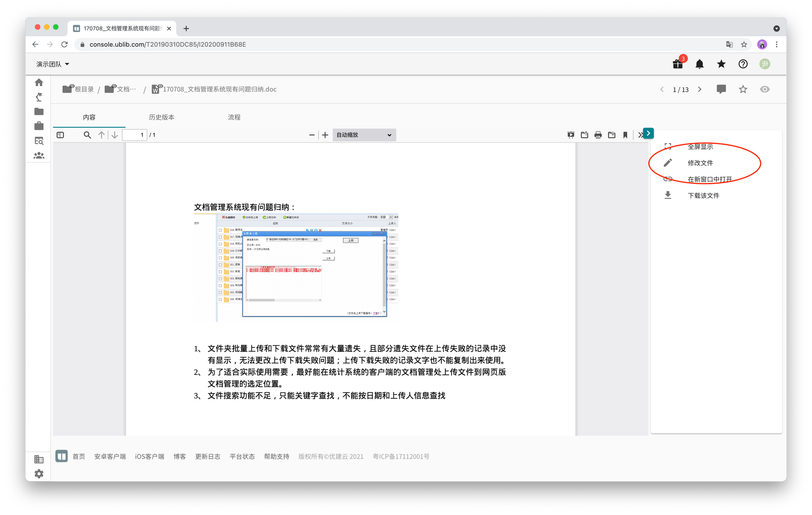Click the print icon in the PDF toolbar
812x515 pixels.
coord(598,135)
